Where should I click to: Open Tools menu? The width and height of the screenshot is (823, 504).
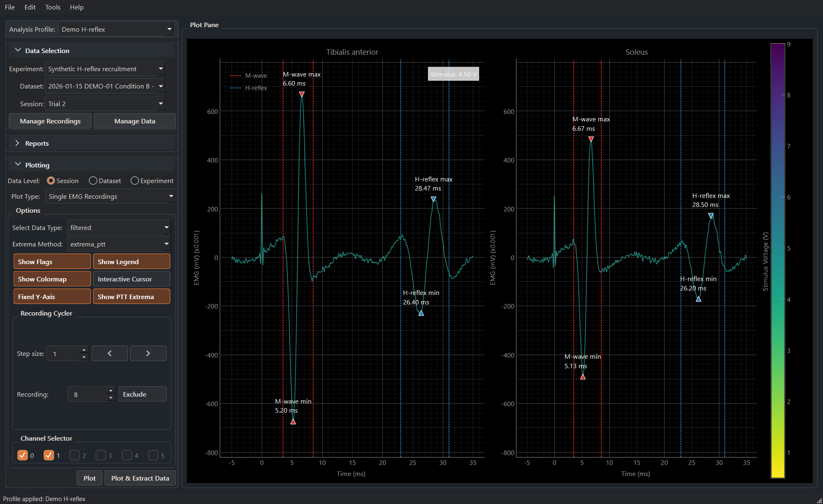click(53, 7)
